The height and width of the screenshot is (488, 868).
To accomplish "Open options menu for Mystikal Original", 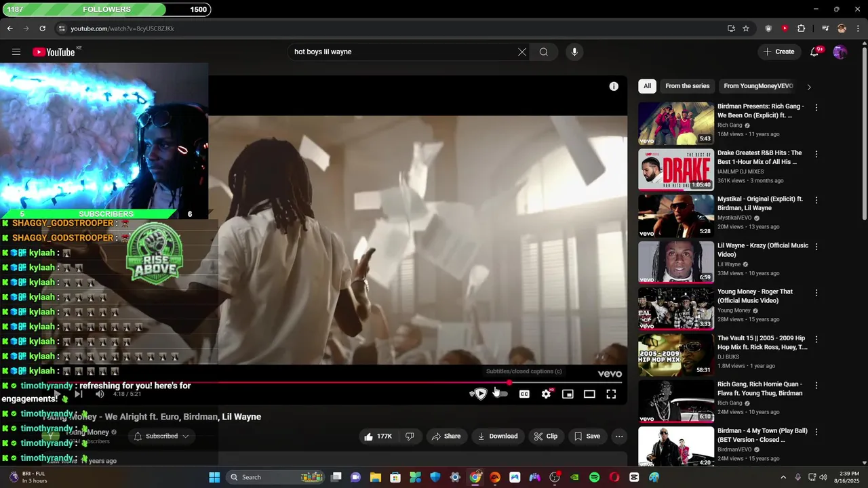I will (816, 201).
